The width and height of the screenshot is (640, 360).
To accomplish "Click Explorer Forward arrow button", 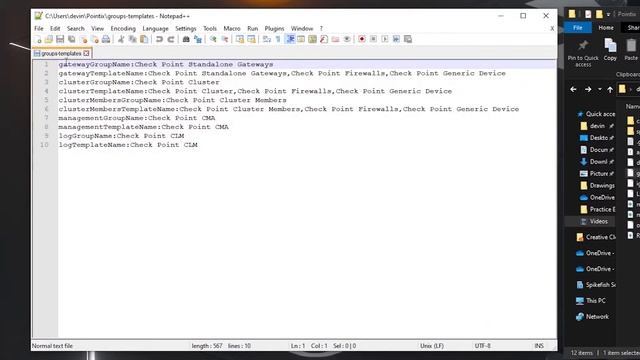I will (588, 89).
